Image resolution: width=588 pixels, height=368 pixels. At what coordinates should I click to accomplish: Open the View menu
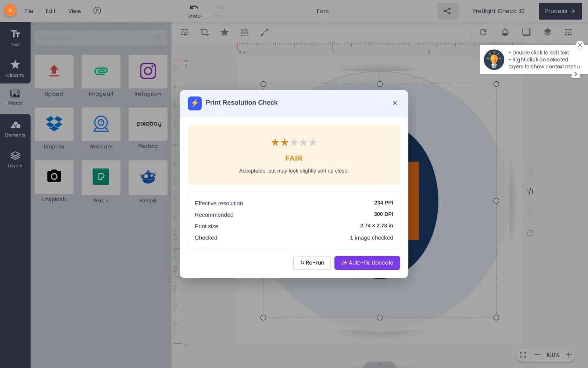tap(75, 11)
